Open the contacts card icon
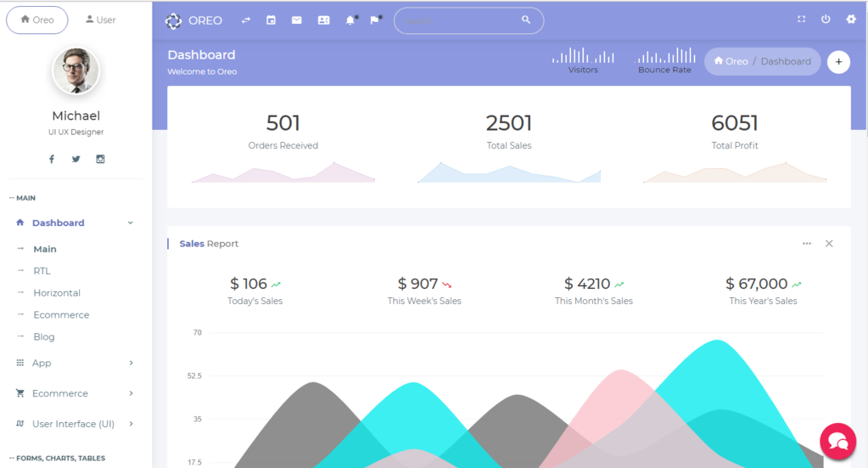868x468 pixels. [323, 20]
